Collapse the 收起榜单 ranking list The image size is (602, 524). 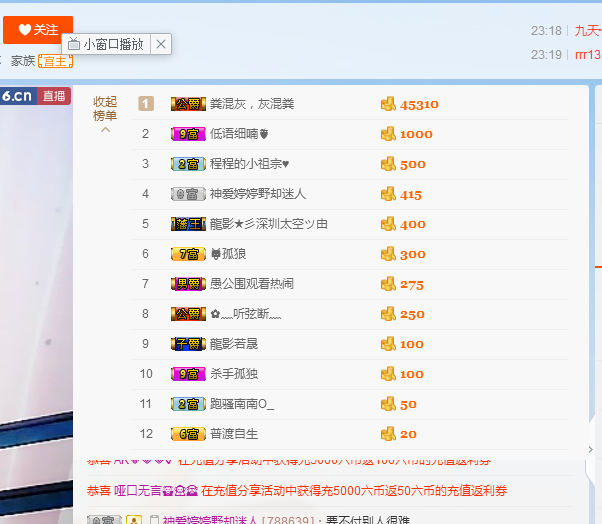tap(105, 108)
